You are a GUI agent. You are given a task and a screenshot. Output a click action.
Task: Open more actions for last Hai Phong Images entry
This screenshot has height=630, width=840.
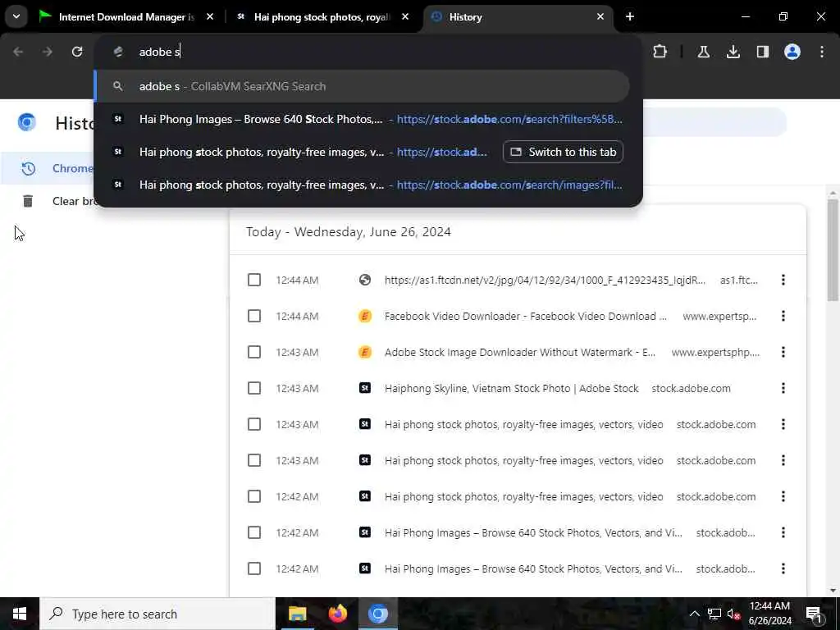pos(783,568)
